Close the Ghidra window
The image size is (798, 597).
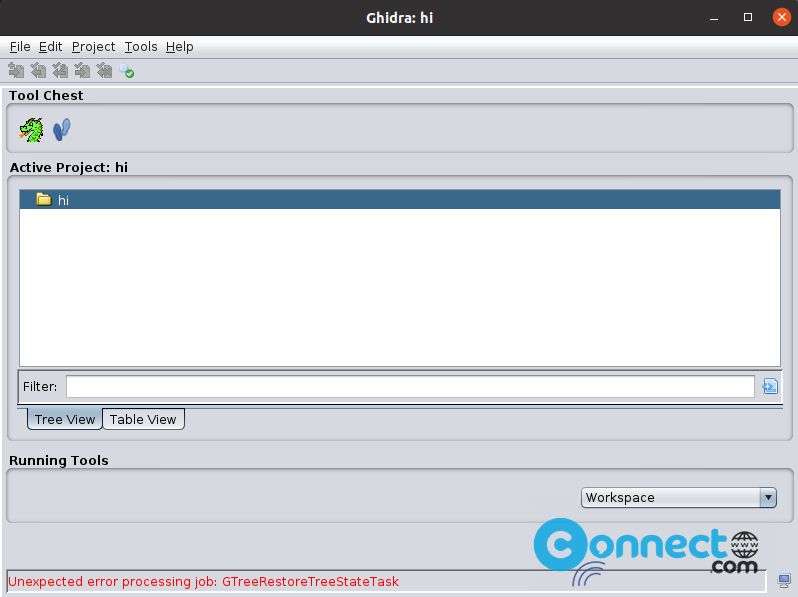pos(782,17)
